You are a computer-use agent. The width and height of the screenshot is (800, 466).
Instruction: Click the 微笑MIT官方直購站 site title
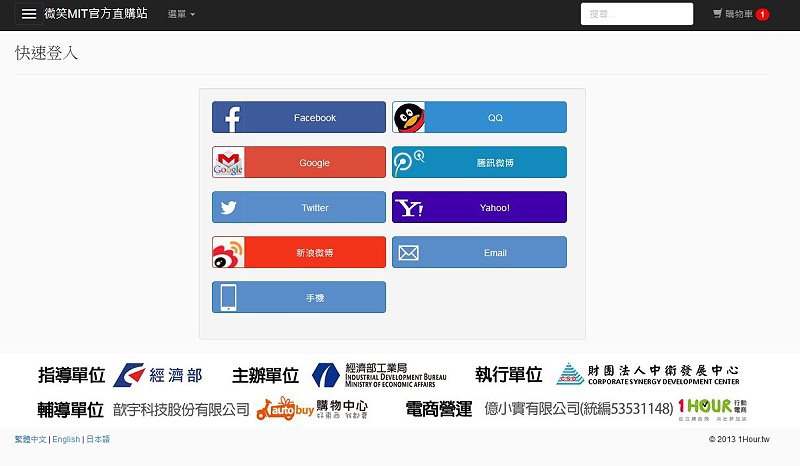pos(96,14)
